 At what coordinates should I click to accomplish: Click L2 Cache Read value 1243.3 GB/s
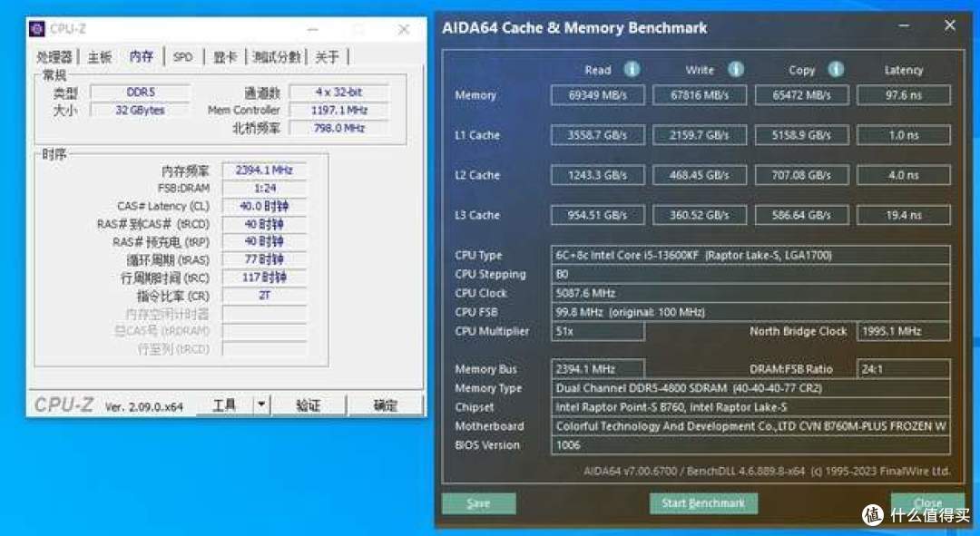pos(597,175)
